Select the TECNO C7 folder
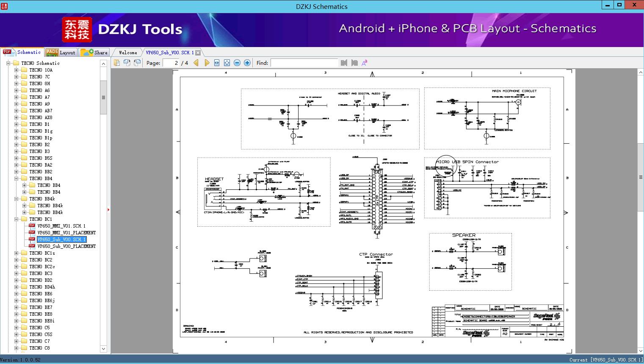The width and height of the screenshot is (644, 364). 39,341
